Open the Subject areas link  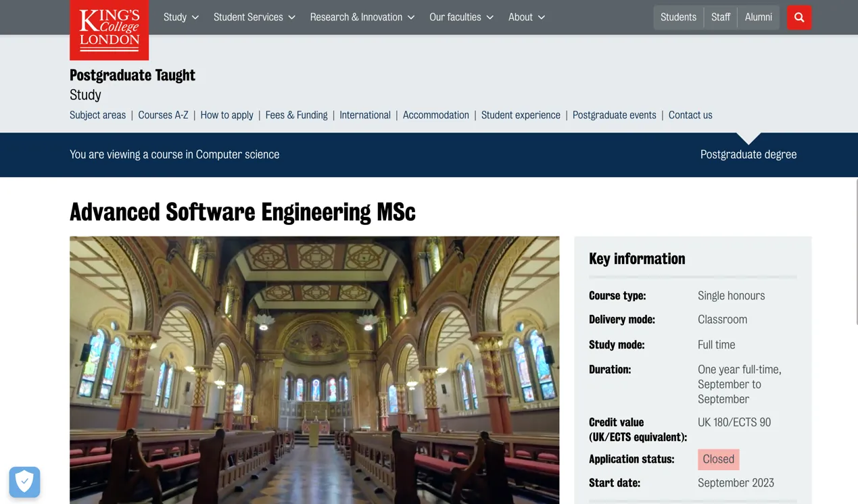pyautogui.click(x=97, y=115)
